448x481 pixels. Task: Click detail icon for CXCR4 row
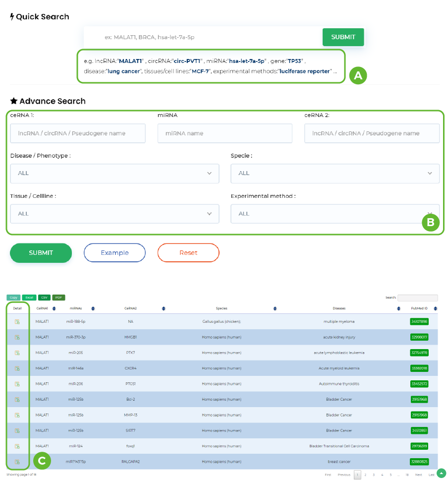17,368
